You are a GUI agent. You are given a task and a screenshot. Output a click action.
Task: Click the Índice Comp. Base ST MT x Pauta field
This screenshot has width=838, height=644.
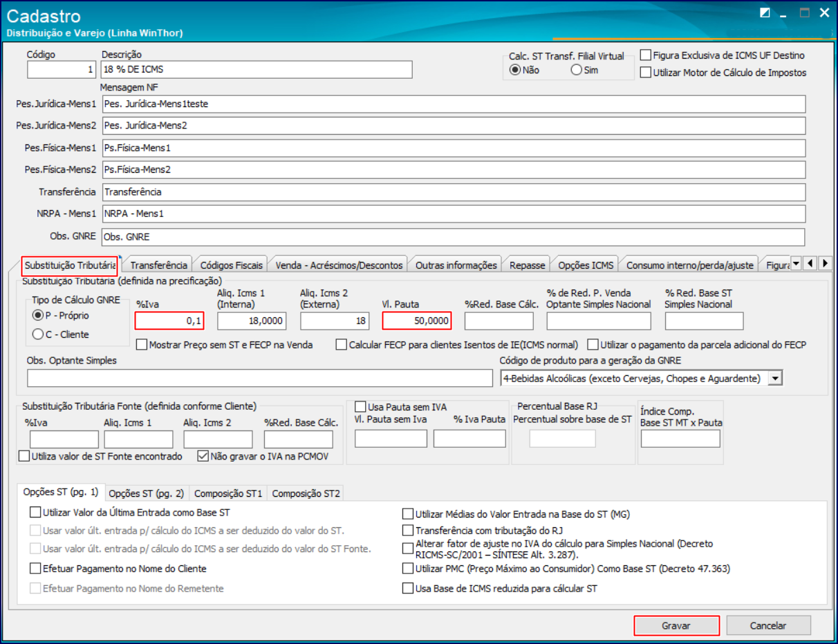click(x=680, y=438)
